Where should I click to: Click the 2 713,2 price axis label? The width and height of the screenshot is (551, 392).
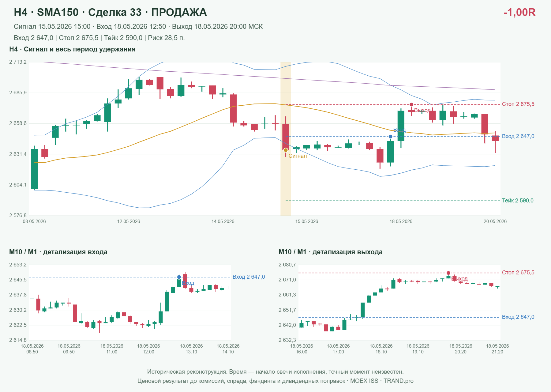(18, 62)
